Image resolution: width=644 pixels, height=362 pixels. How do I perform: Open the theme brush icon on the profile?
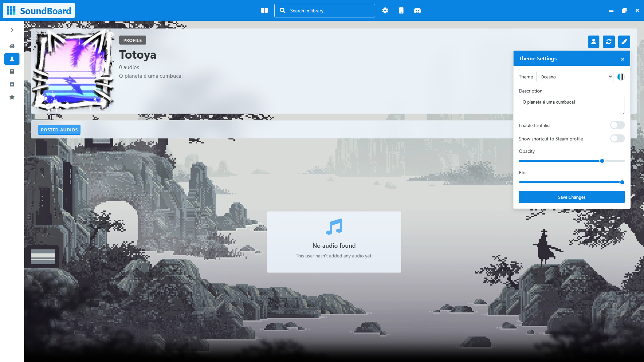[x=624, y=42]
